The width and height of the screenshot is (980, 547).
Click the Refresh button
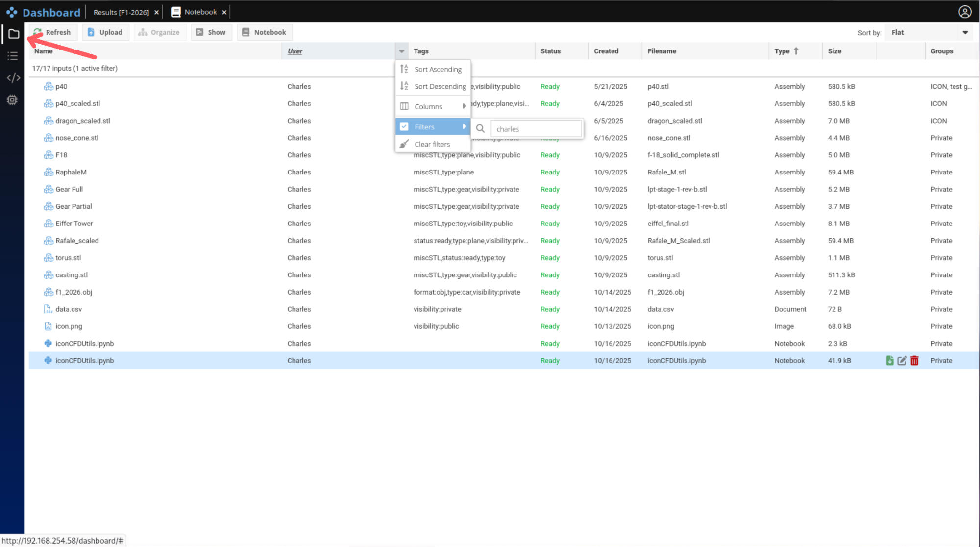click(x=53, y=32)
